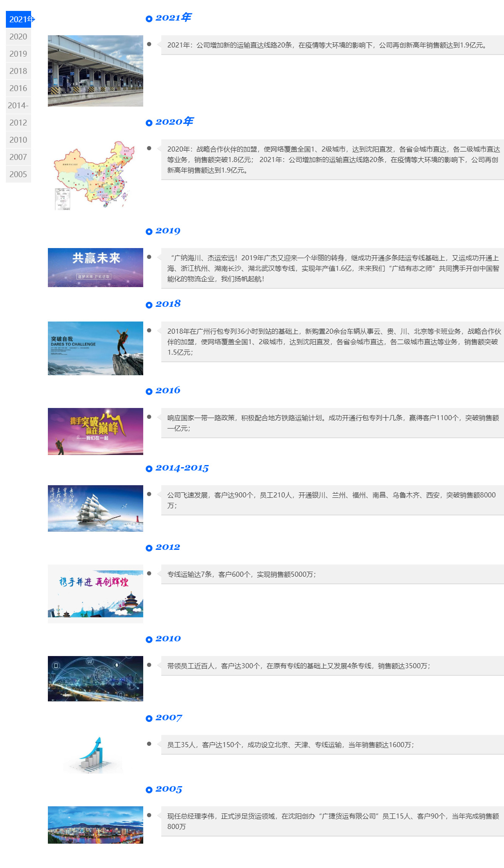Select 2019 in the year navigation
Screen dimensions: 504x868
(18, 54)
